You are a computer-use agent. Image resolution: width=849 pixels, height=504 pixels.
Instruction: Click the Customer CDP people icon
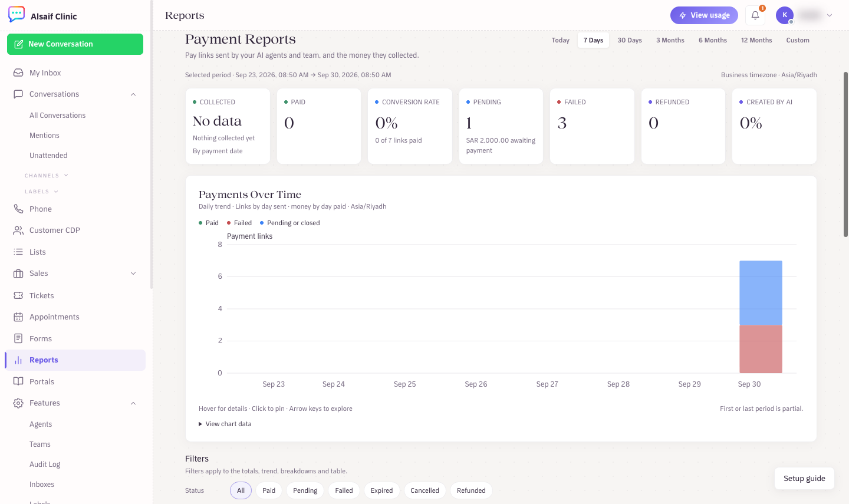coord(18,230)
